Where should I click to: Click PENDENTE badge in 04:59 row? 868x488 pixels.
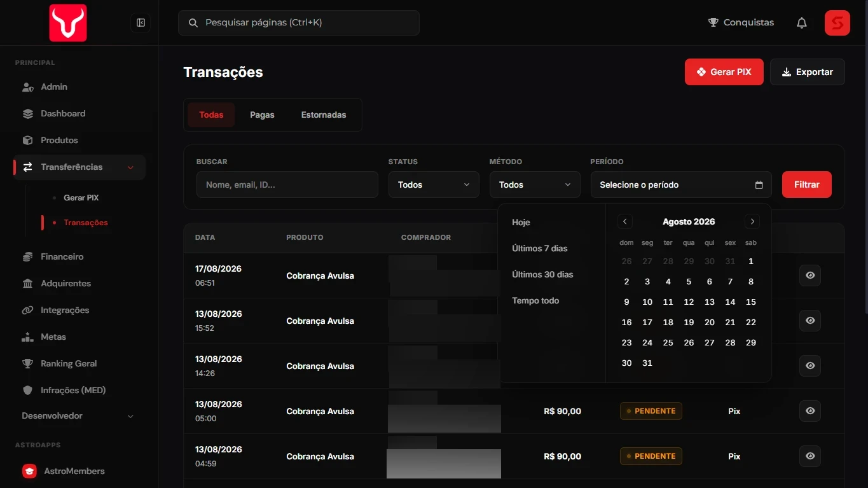click(651, 456)
